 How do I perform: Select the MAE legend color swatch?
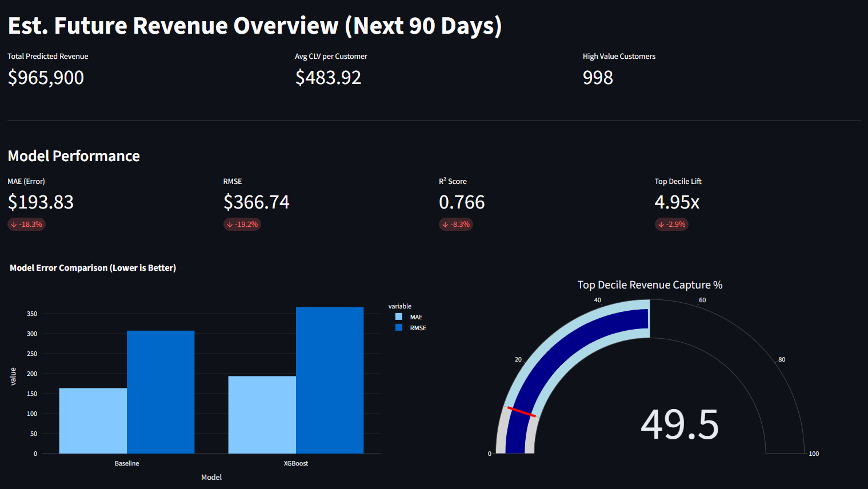pyautogui.click(x=398, y=317)
